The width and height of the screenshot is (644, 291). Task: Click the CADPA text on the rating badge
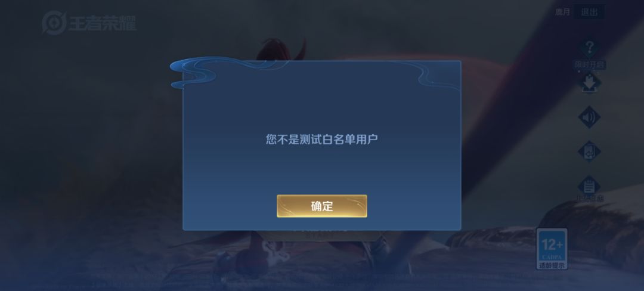point(552,258)
